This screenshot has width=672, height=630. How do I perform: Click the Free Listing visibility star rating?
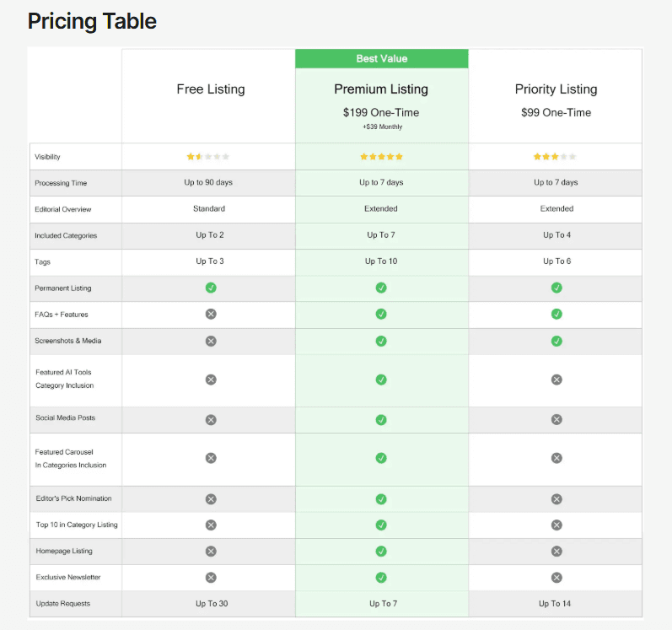tap(207, 157)
